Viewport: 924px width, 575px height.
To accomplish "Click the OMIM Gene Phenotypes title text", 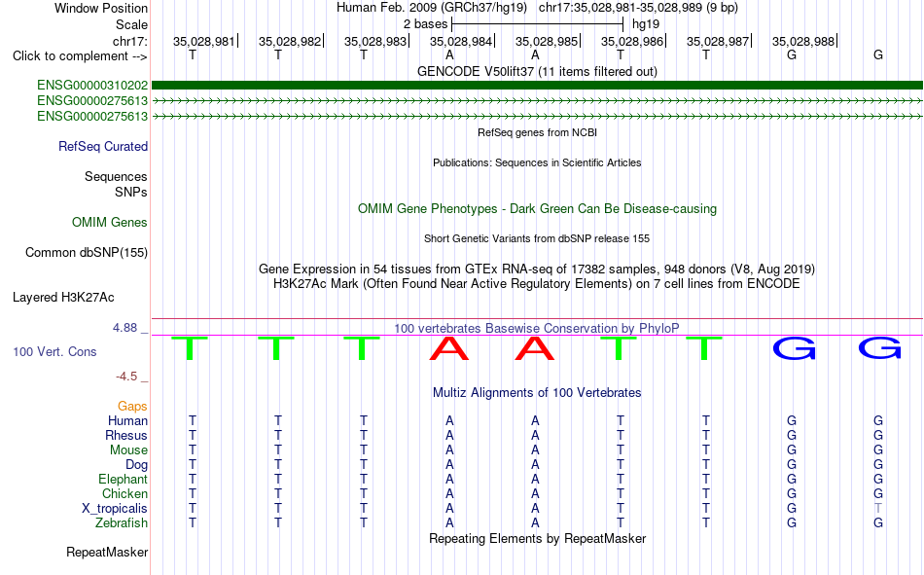I will tap(537, 209).
